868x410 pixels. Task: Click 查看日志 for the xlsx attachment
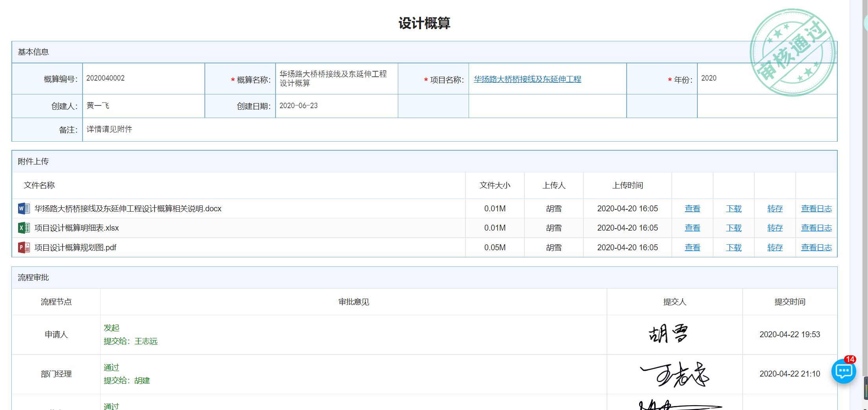(x=816, y=228)
